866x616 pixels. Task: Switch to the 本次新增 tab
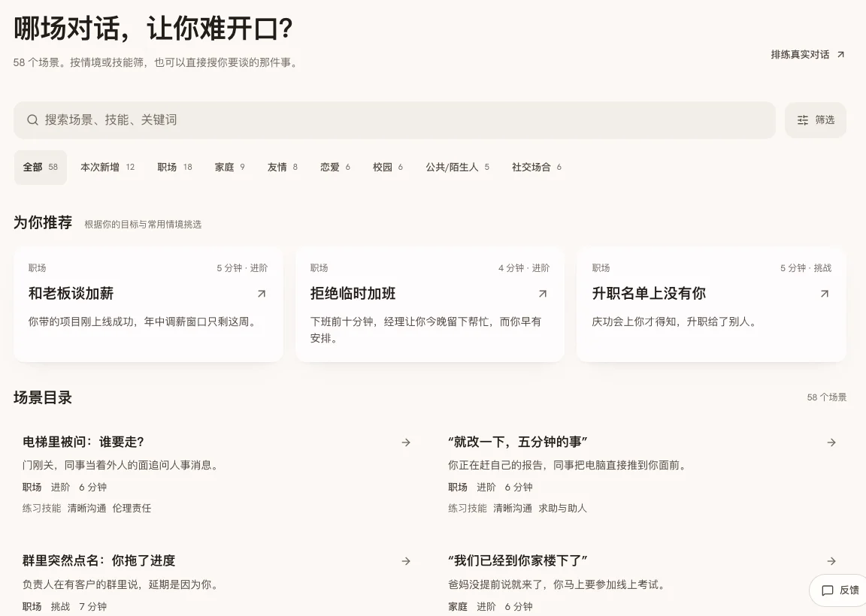[x=107, y=168]
